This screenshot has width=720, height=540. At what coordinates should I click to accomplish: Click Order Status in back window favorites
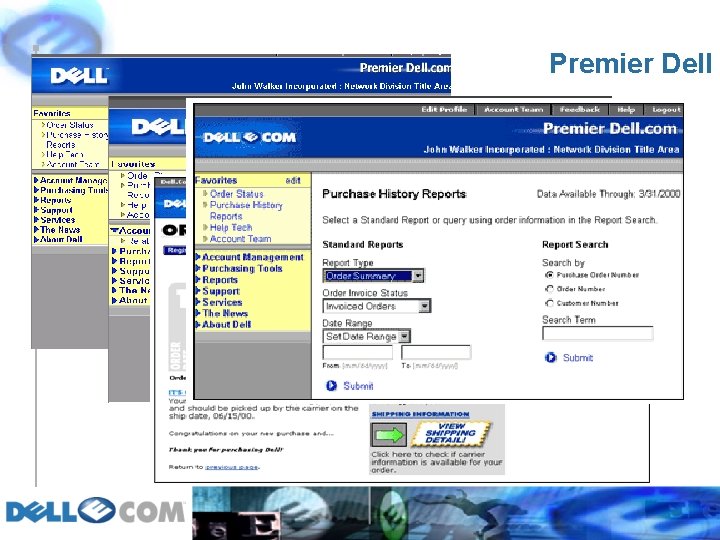pos(69,125)
